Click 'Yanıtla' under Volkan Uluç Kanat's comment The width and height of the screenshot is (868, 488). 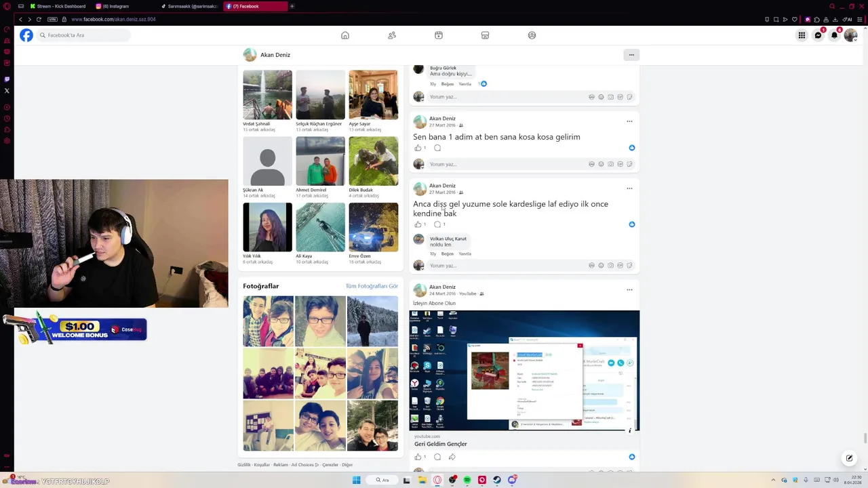(465, 253)
